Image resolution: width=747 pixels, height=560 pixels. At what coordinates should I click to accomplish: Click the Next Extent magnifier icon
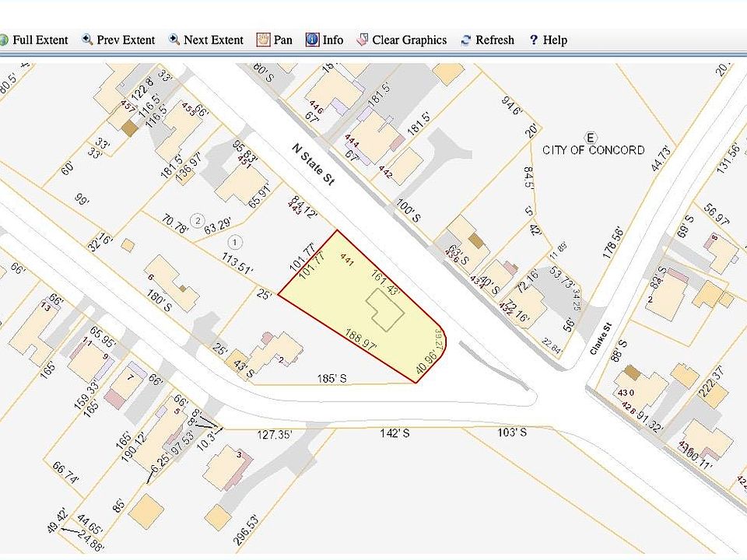point(174,40)
